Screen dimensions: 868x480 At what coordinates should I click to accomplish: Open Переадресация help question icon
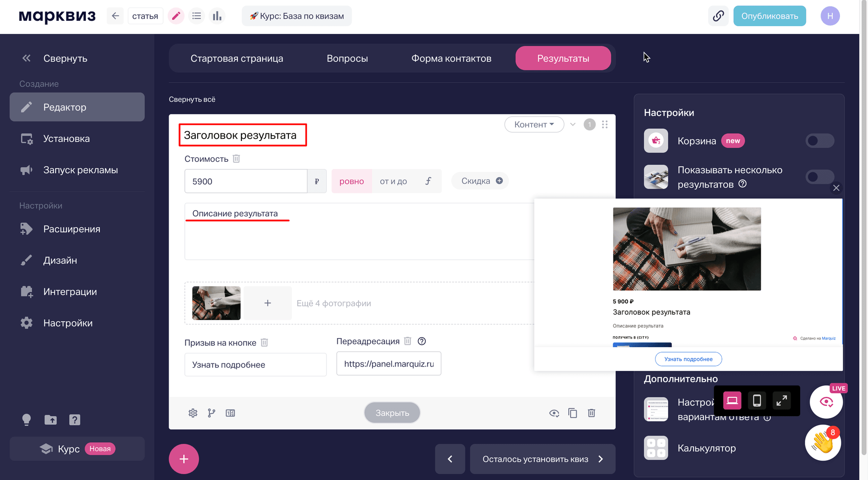(422, 341)
